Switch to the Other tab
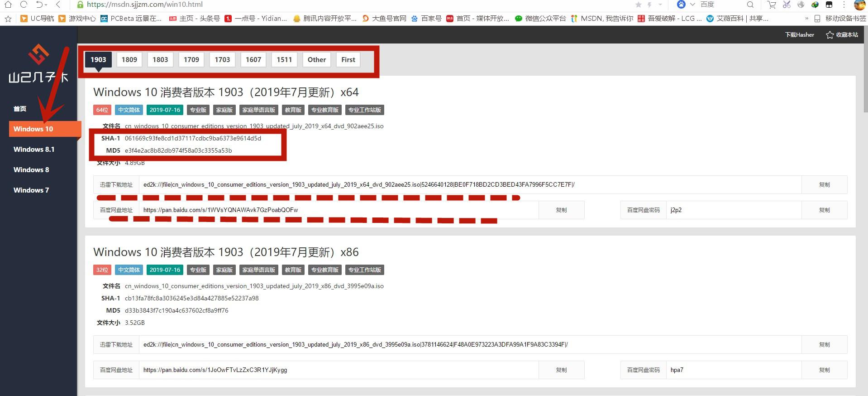Screen dimensions: 868x396 [317, 60]
